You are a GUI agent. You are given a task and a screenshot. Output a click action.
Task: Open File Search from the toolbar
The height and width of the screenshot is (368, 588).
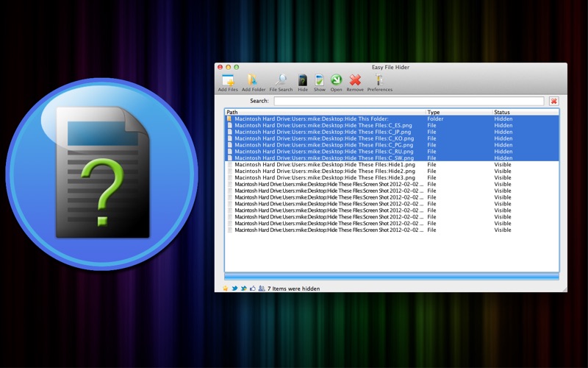click(x=281, y=80)
